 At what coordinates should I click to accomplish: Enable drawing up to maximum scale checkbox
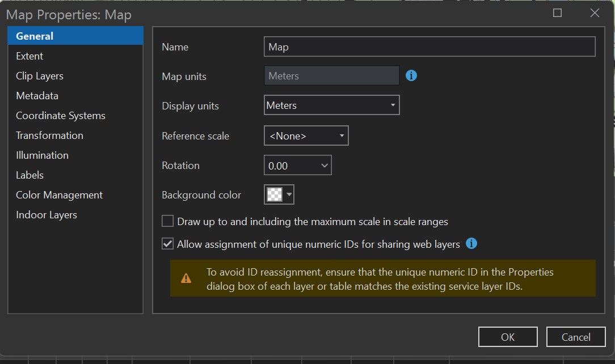[167, 221]
